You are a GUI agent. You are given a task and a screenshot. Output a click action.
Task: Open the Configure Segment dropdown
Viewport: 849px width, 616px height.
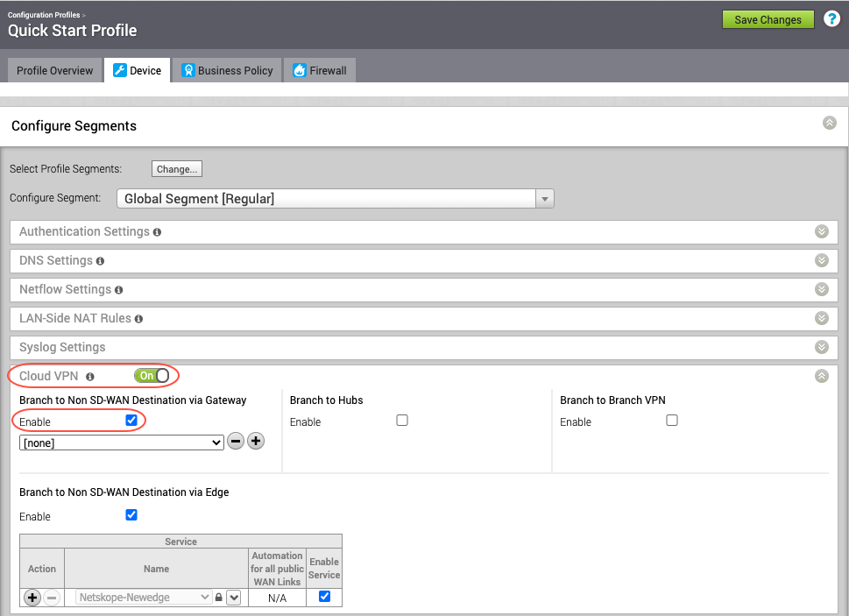(x=544, y=198)
